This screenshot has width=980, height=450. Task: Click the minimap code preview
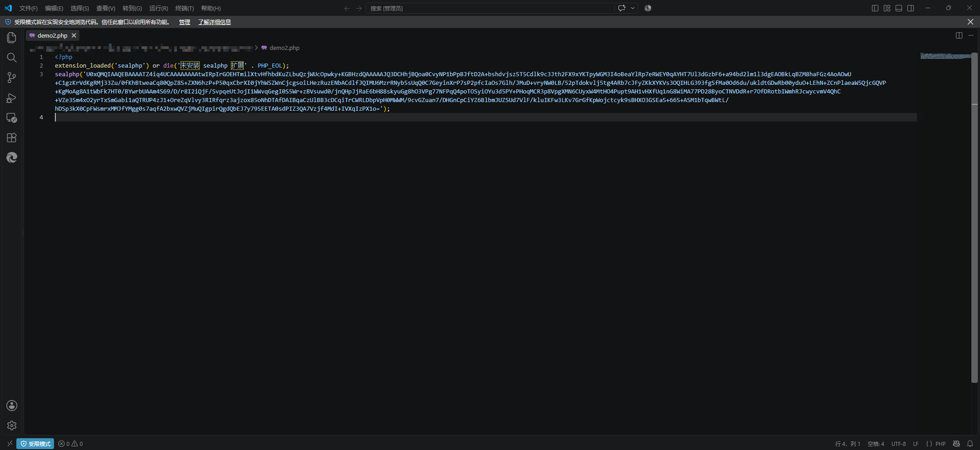pos(946,56)
